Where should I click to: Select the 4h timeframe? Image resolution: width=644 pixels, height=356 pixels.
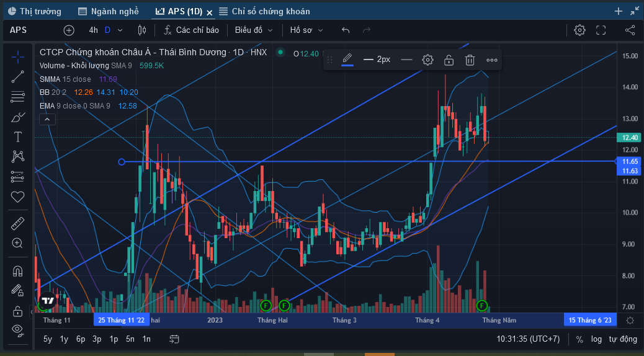(93, 30)
